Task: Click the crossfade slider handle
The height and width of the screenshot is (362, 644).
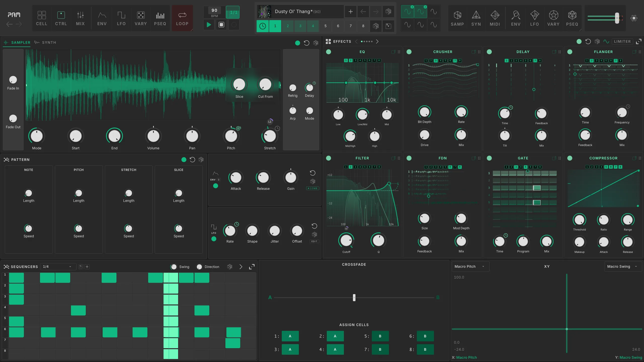Action: pyautogui.click(x=354, y=298)
